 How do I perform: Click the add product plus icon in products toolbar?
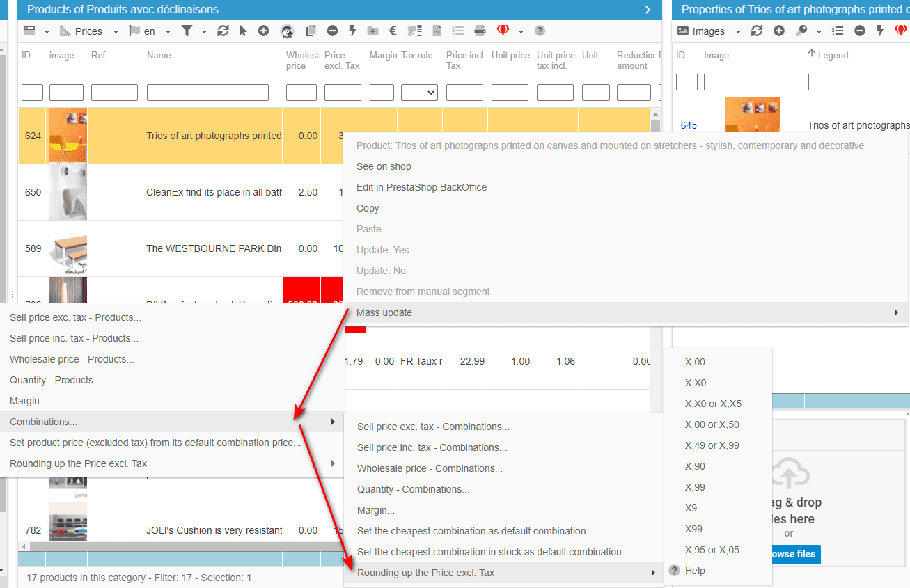click(263, 31)
